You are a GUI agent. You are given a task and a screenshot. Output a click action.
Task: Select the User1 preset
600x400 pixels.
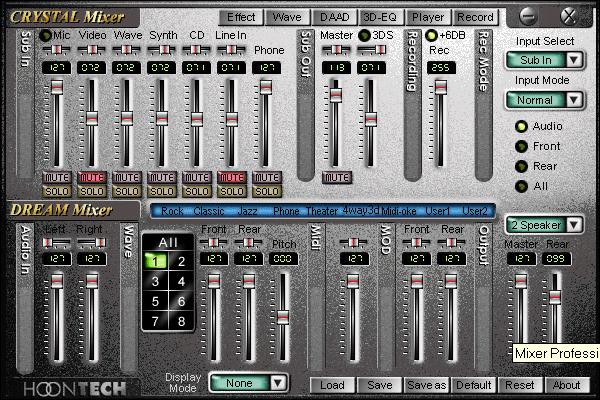(x=437, y=211)
